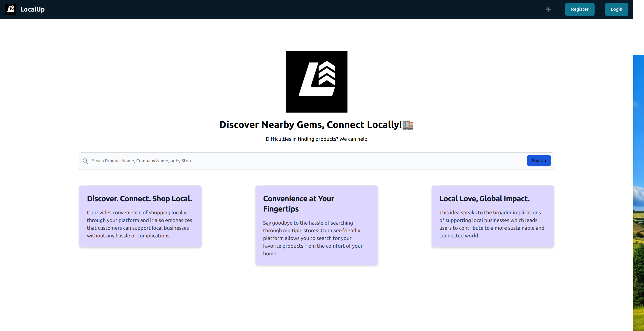Viewport: 644px width, 331px height.
Task: Click the LocalUp brand name text
Action: click(x=32, y=9)
